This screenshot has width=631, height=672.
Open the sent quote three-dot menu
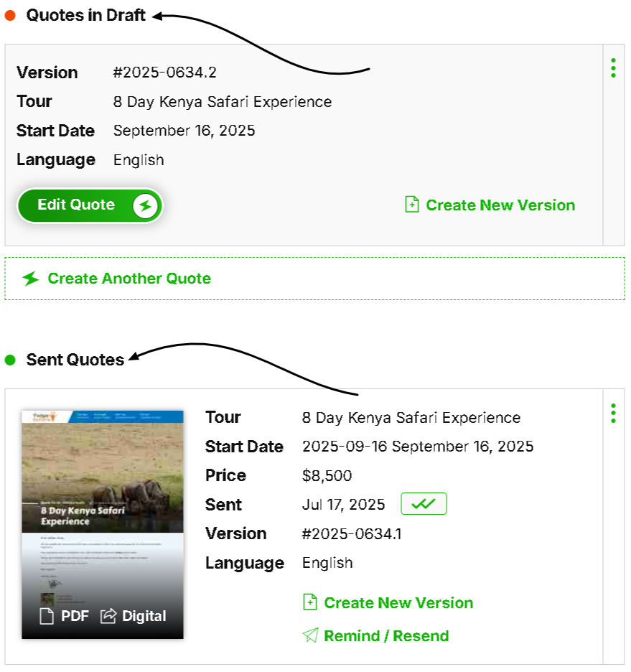[613, 413]
